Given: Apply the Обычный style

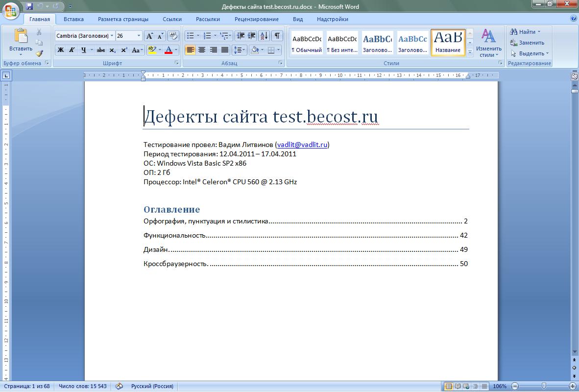Looking at the screenshot, I should click(x=307, y=43).
